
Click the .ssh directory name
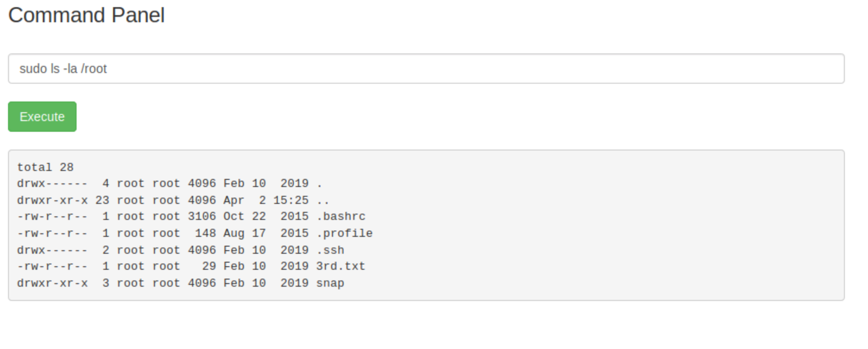click(330, 250)
